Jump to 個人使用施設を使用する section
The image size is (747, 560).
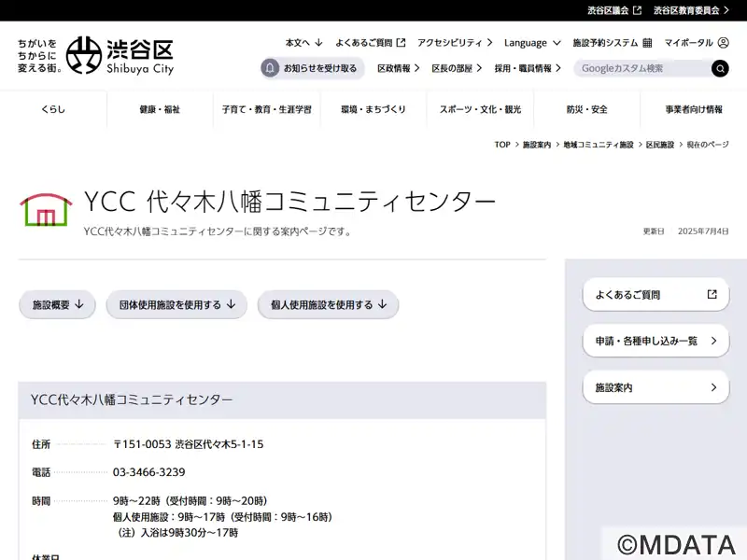tap(329, 305)
